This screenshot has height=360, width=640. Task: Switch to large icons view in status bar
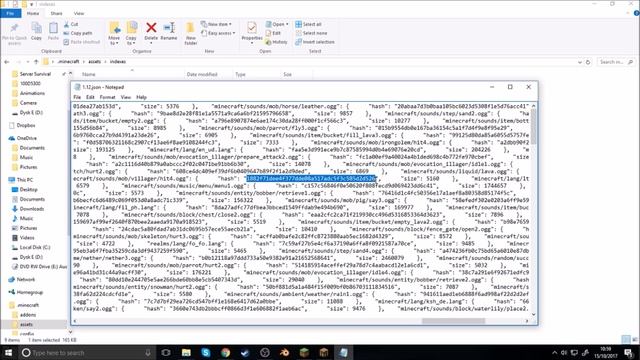pyautogui.click(x=634, y=340)
